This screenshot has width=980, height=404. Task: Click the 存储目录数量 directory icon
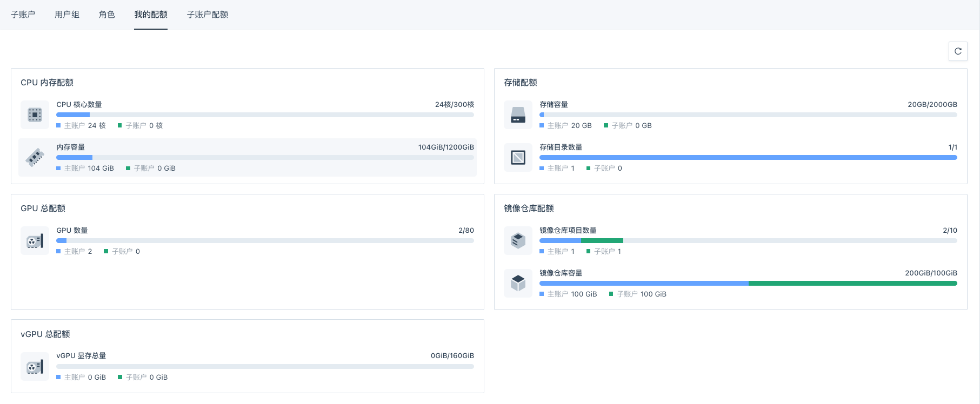[518, 157]
